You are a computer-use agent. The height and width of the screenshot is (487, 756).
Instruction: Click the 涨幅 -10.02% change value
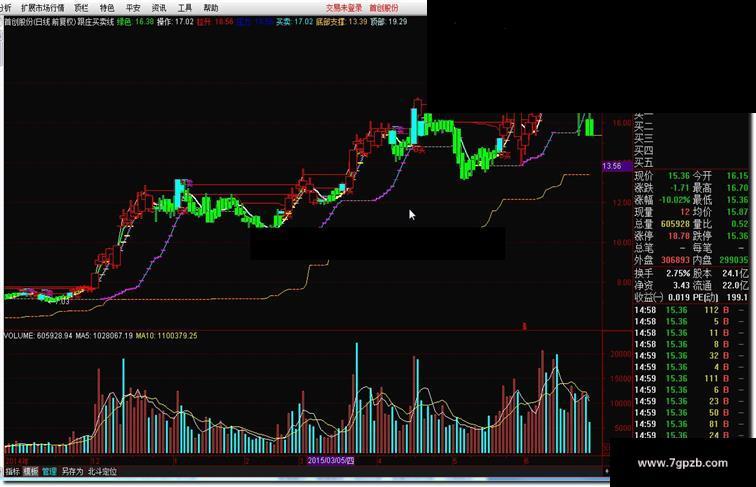coord(674,200)
